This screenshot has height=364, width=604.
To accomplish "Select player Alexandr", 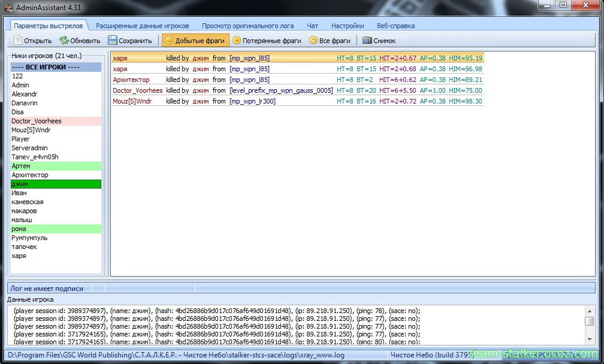I will click(x=56, y=94).
